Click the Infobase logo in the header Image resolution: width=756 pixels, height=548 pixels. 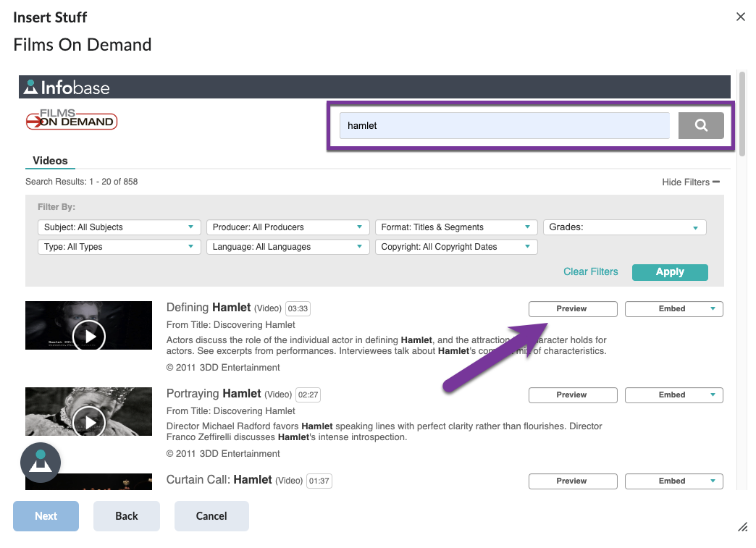coord(66,87)
